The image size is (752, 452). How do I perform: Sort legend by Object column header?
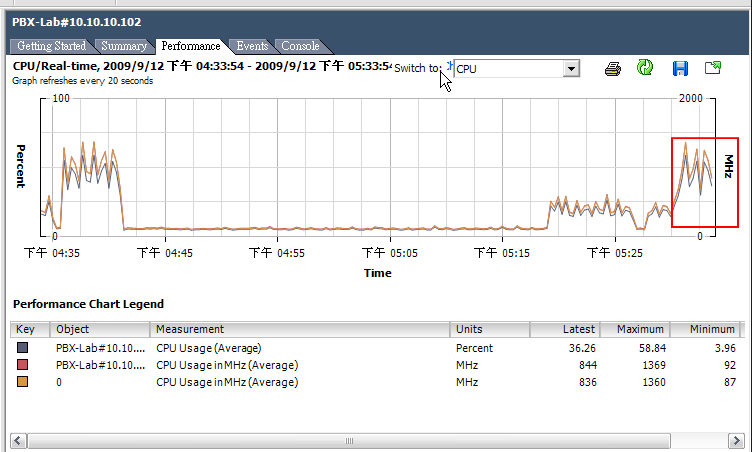click(x=100, y=329)
